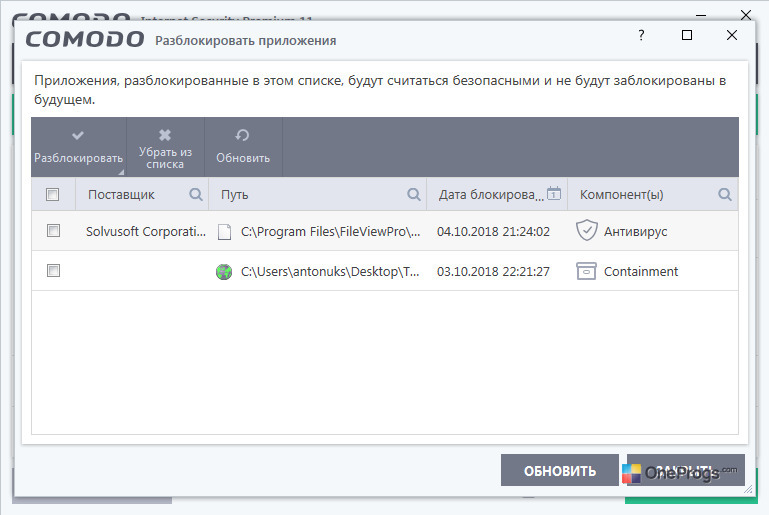This screenshot has width=769, height=515.
Task: Select the Containment component text
Action: pyautogui.click(x=641, y=272)
